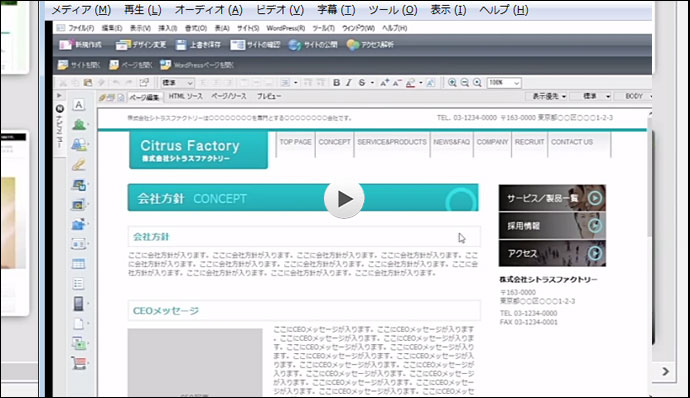Open the 表示 (I) player menu
Screen dimensions: 690x398
coord(448,10)
